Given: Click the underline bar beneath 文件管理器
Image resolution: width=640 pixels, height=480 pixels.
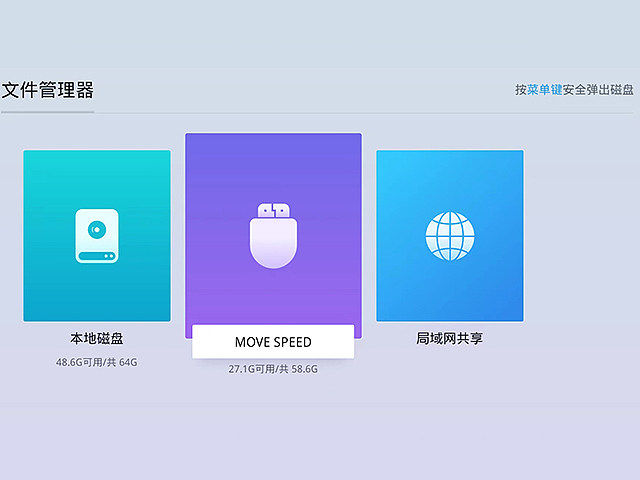Looking at the screenshot, I should click(47, 112).
